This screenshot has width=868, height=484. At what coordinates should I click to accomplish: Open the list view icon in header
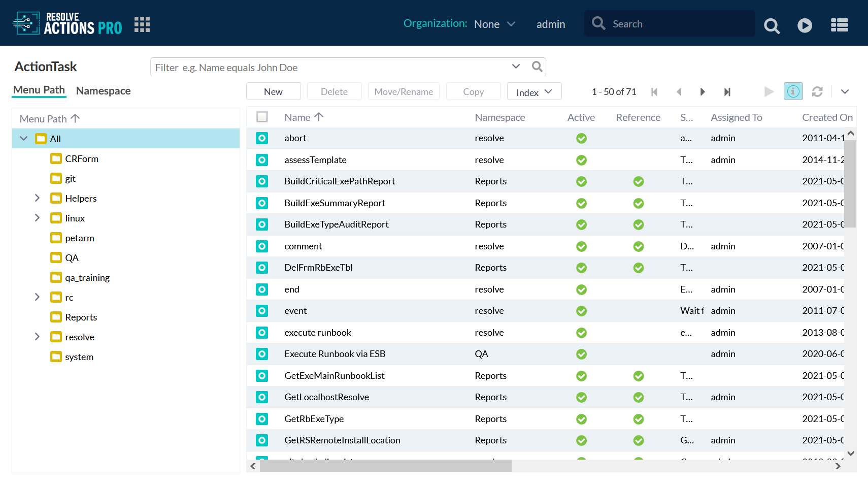[x=839, y=25]
